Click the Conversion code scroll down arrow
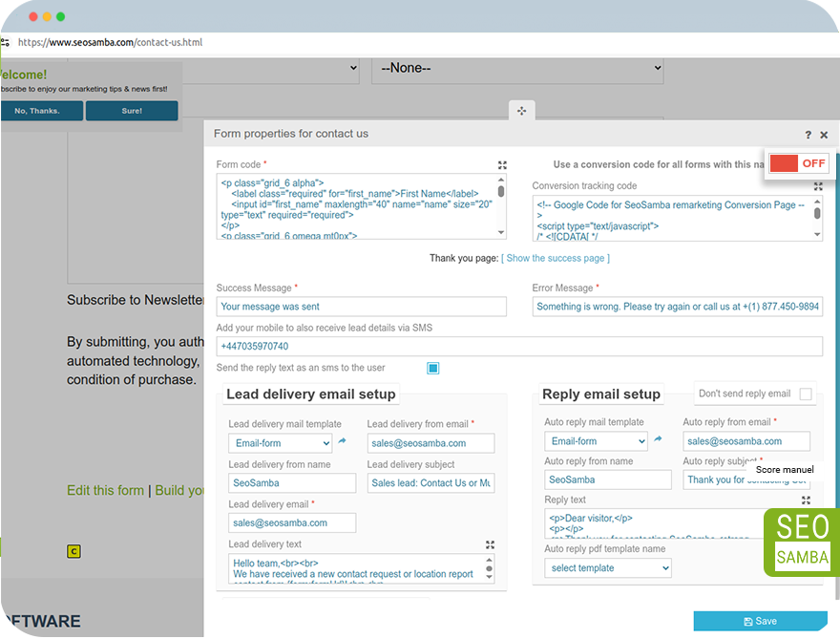This screenshot has height=639, width=840. tap(817, 234)
